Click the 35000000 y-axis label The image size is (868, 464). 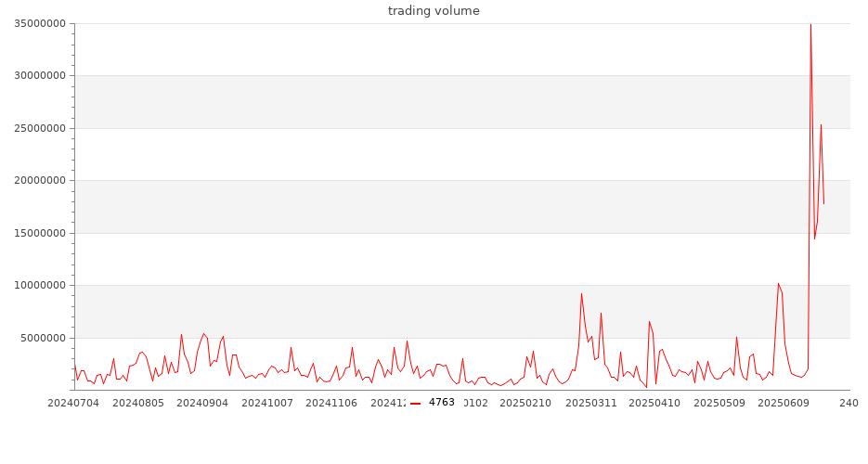click(37, 23)
